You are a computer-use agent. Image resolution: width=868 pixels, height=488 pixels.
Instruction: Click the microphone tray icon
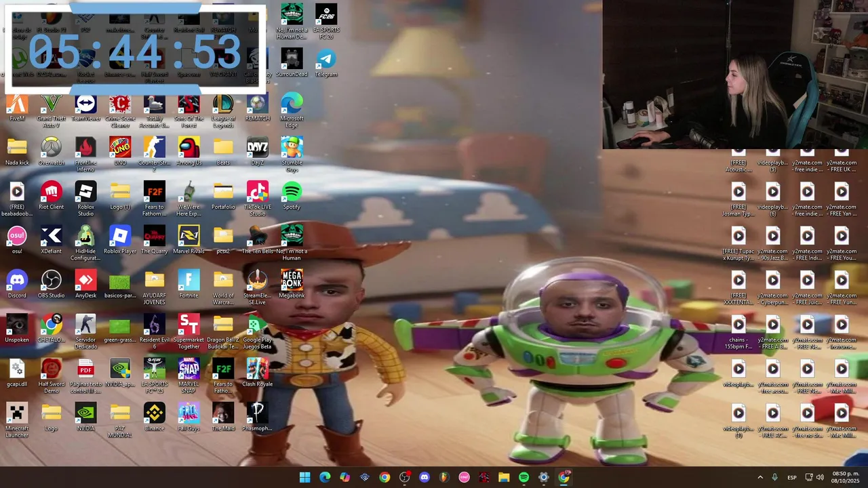(x=775, y=477)
